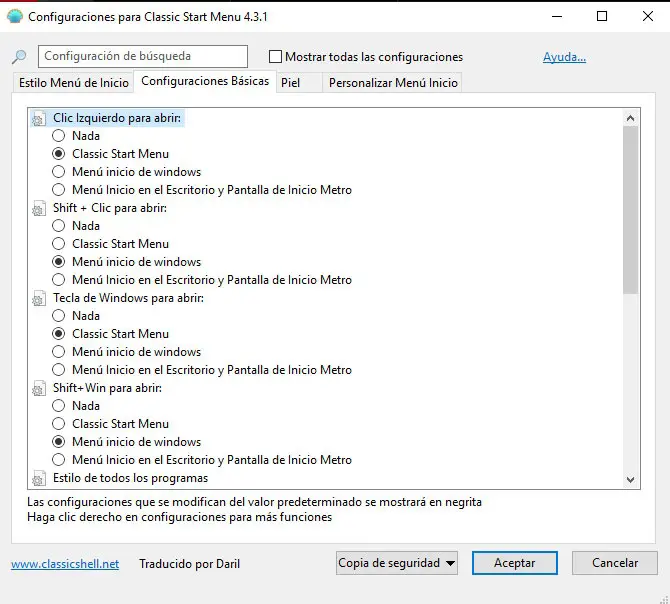
Task: Click settings icon beside Estilo de todos los programas
Action: 38,479
